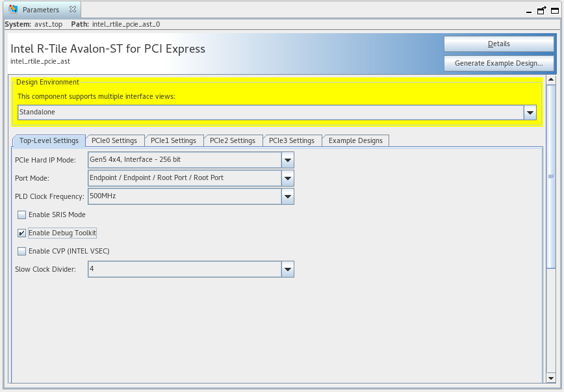Detach the Parameters panel into a window
564x392 pixels.
541,10
